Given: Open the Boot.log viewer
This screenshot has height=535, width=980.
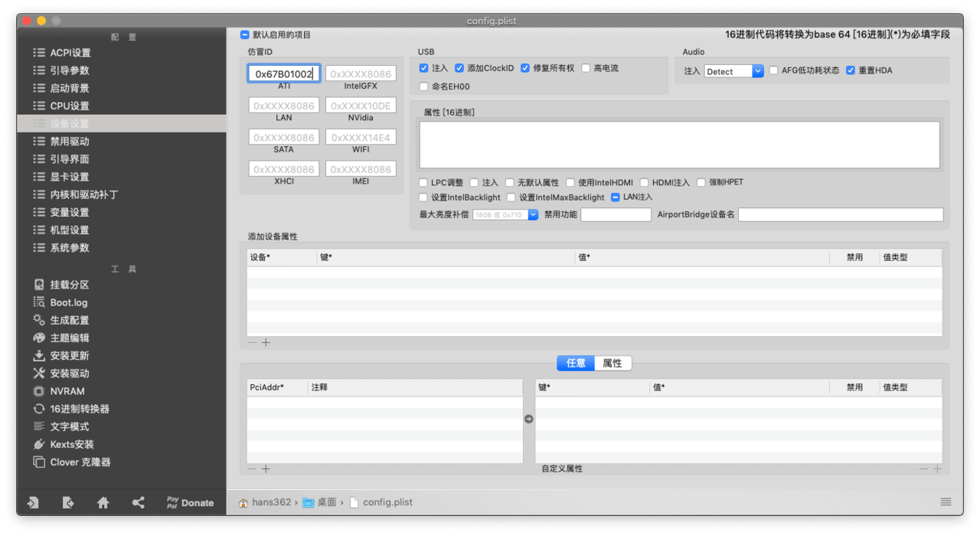Looking at the screenshot, I should point(60,302).
